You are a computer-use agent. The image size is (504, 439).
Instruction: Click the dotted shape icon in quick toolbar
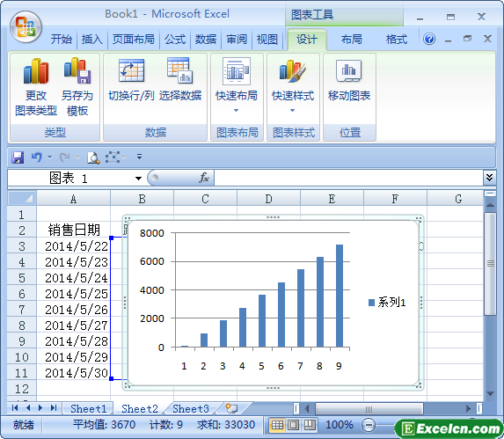coord(113,157)
